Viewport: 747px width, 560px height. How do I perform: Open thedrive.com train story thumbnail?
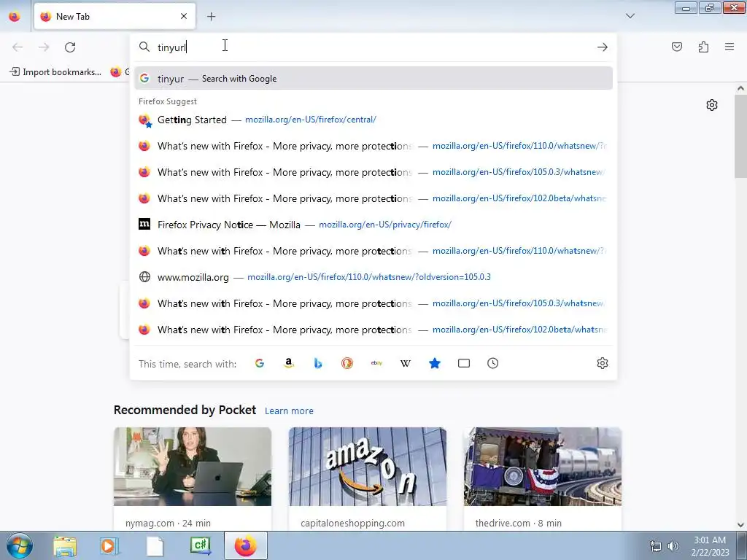coord(543,466)
